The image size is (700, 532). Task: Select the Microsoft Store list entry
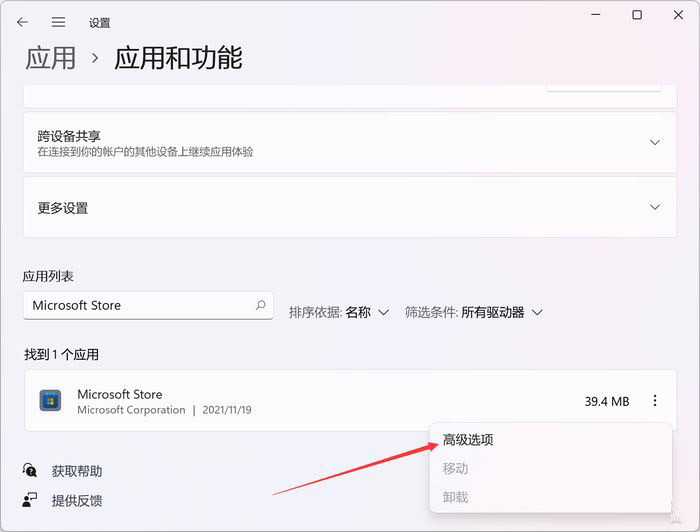click(350, 400)
